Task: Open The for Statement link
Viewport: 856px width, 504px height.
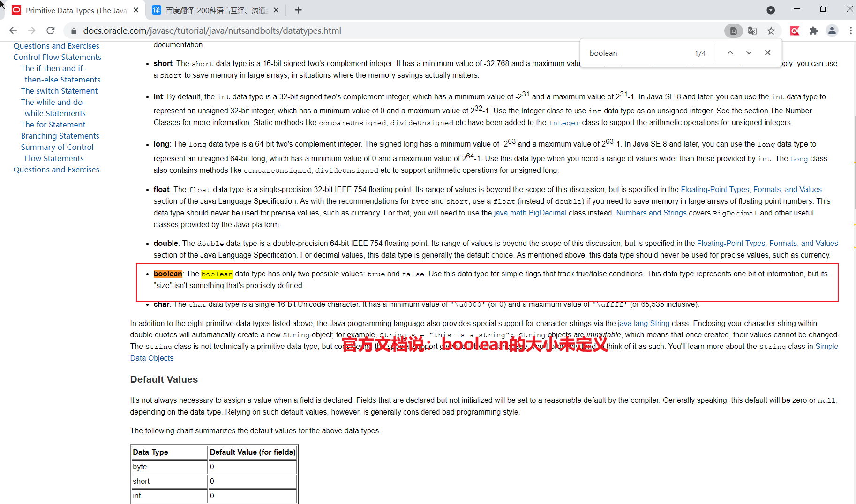Action: pyautogui.click(x=53, y=125)
